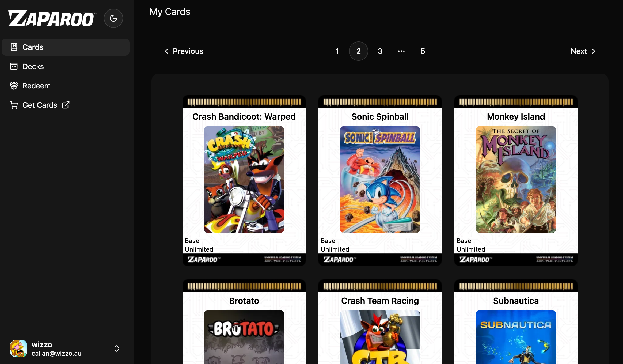Open the Decks section in sidebar
Viewport: 623px width, 364px height.
click(66, 66)
